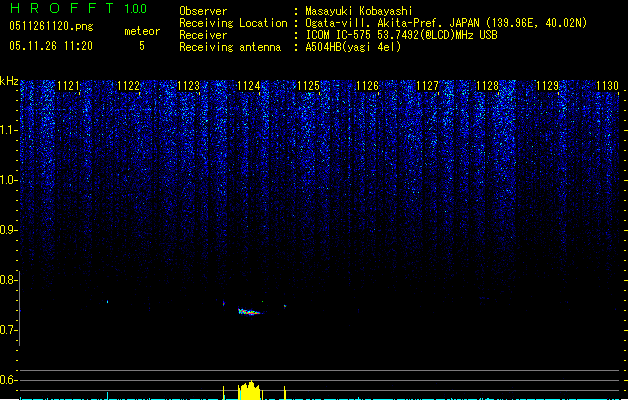Click the large yellow signal-strength peak
This screenshot has height=400, width=629.
tap(250, 390)
